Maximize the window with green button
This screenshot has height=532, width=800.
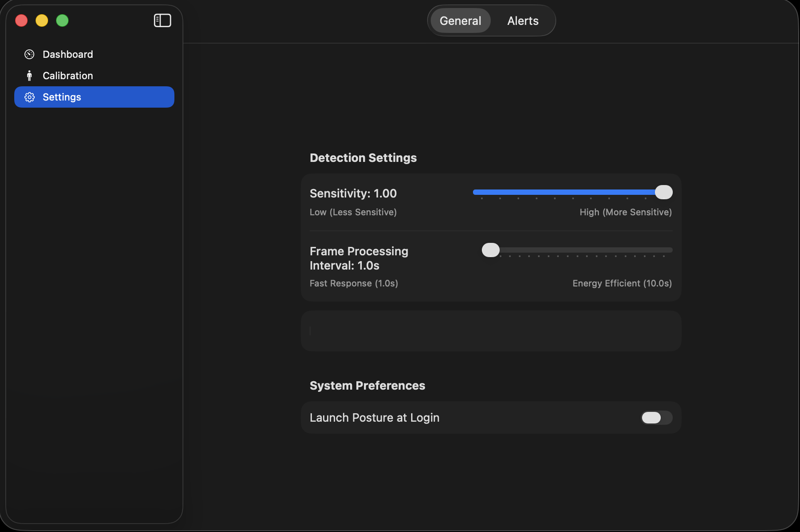coord(62,20)
